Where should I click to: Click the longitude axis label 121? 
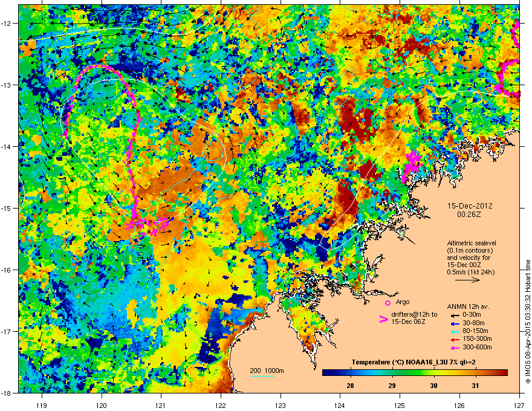point(161,405)
